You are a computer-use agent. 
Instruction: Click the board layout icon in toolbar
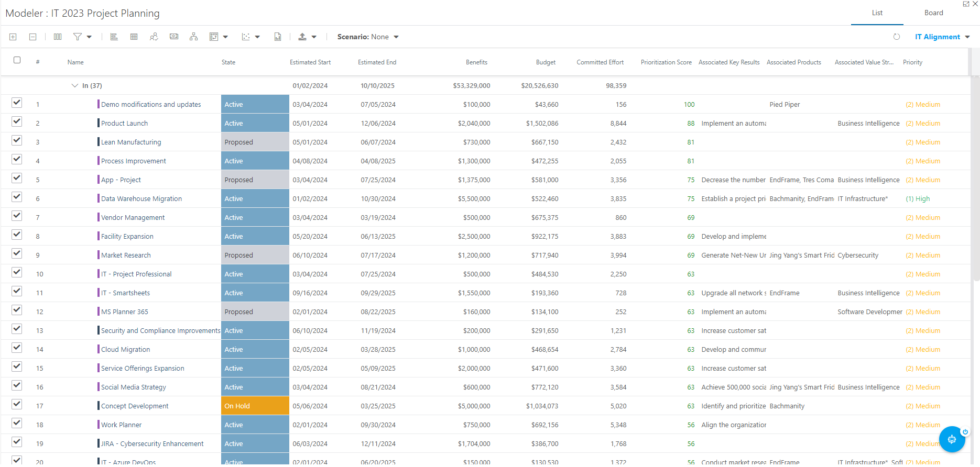coord(214,37)
